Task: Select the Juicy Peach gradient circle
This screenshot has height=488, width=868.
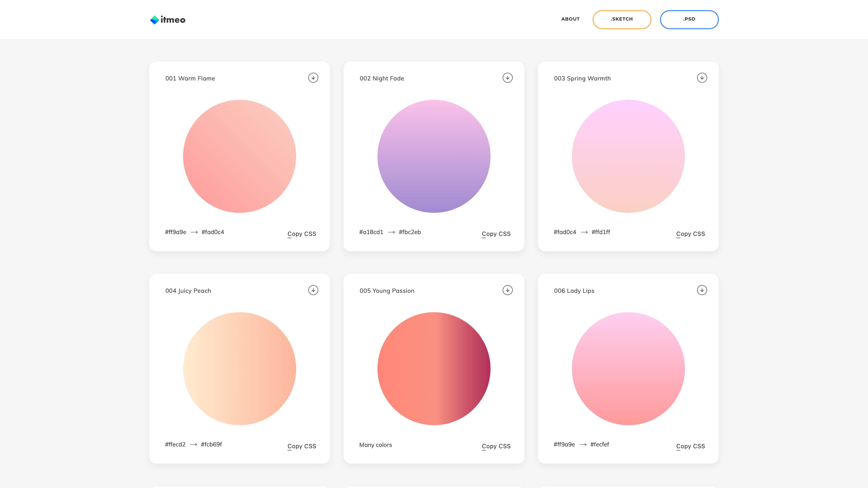Action: tap(240, 368)
